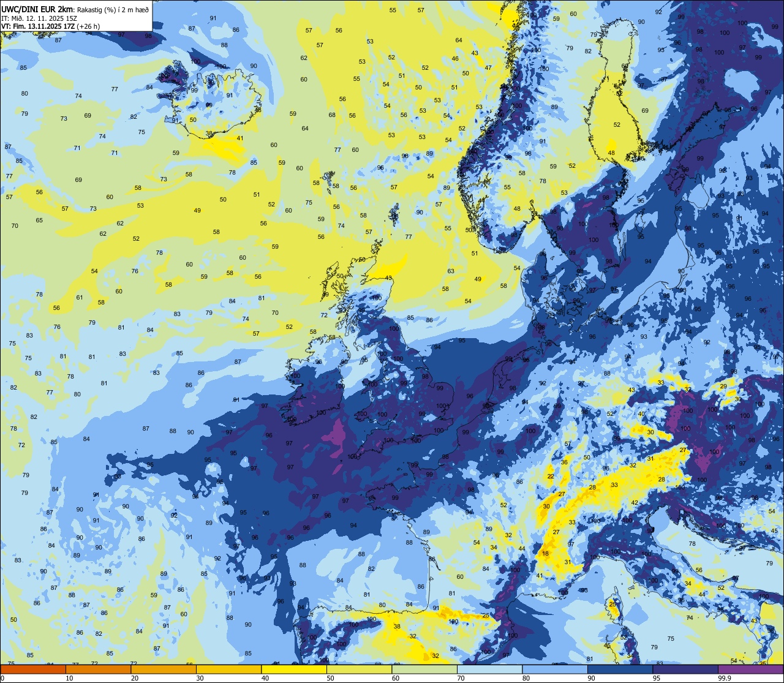
Task: Click the humidity value 40 on the map
Action: [641, 414]
